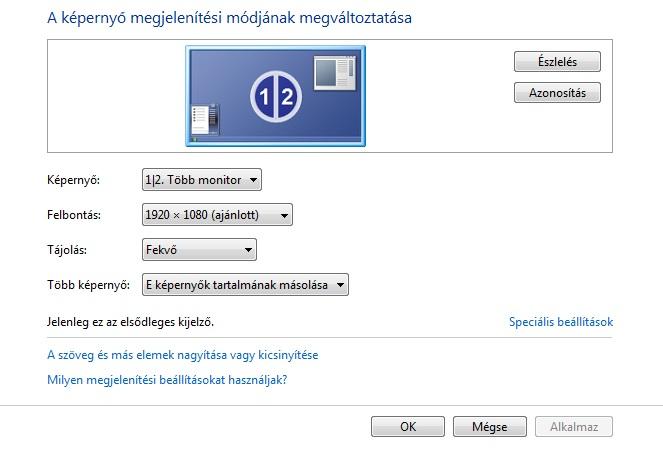Click the page heading A képernyő megjelenítési módjának megváltoztatása
The width and height of the screenshot is (663, 464).
[x=229, y=18]
